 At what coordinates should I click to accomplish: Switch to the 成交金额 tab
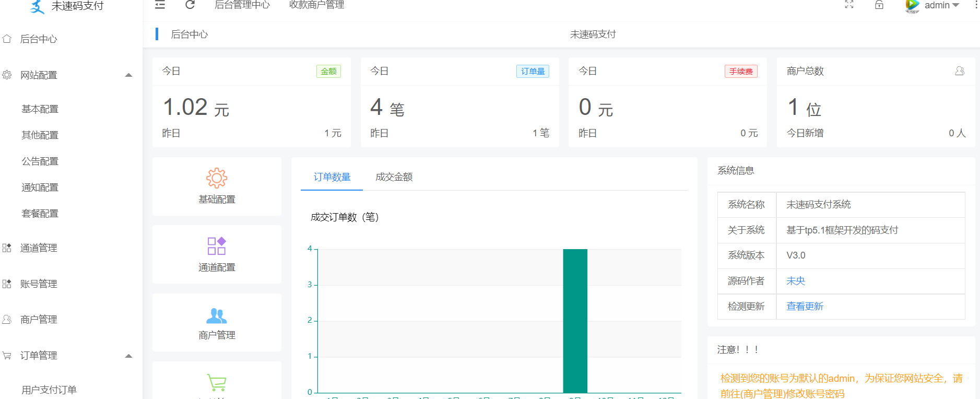click(394, 177)
